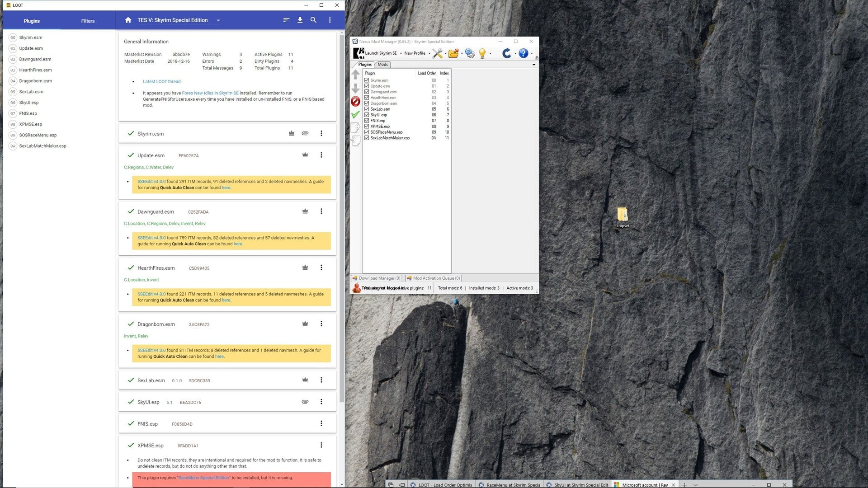Uncheck SexLabMatchMaker.esp in NMM plugin list
Image resolution: width=868 pixels, height=488 pixels.
367,138
